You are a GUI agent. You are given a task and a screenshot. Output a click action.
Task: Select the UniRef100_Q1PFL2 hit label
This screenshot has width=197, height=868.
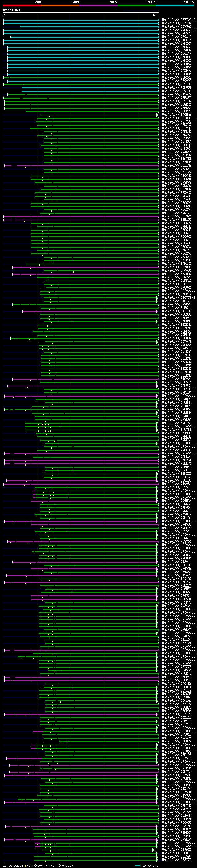[176, 280]
